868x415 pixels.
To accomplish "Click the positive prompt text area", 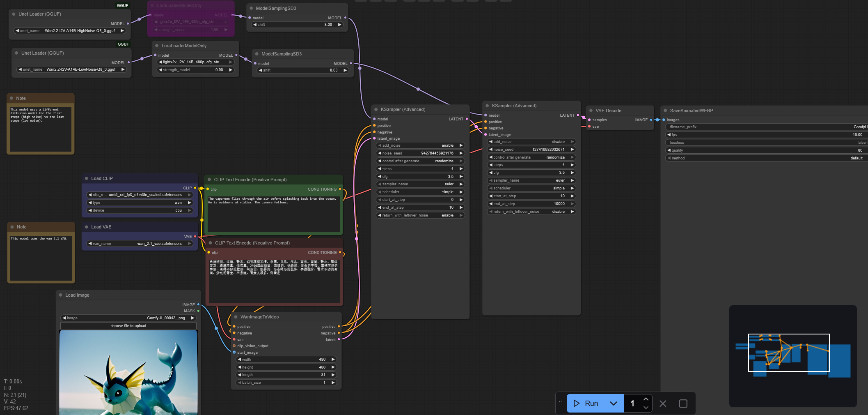I will [x=273, y=214].
